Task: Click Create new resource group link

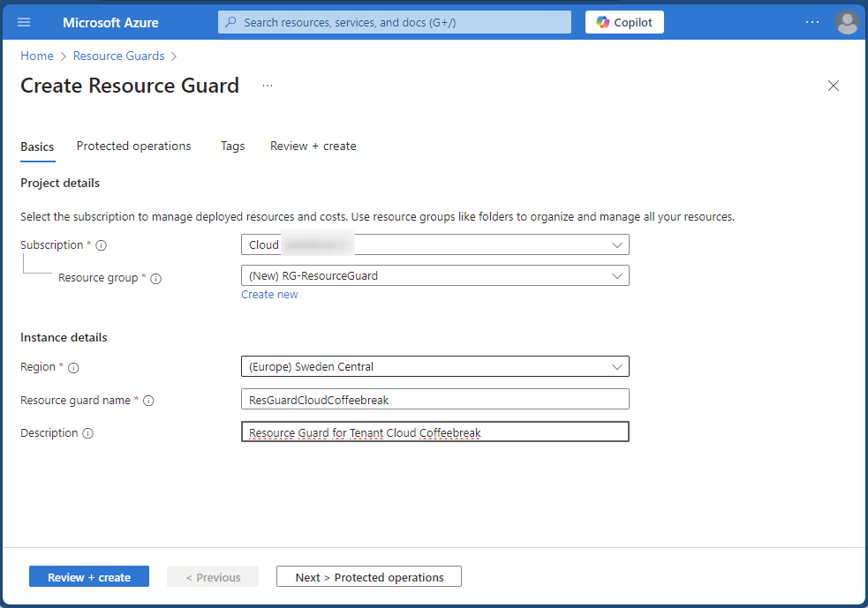Action: point(269,295)
